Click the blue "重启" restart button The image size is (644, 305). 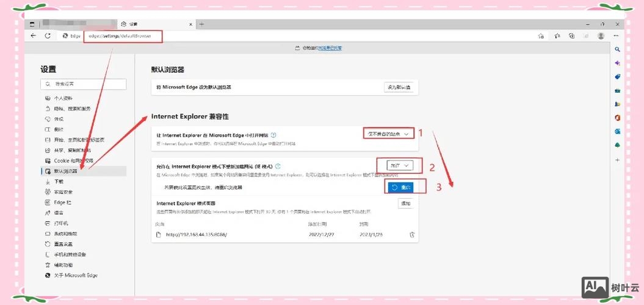[x=402, y=187]
